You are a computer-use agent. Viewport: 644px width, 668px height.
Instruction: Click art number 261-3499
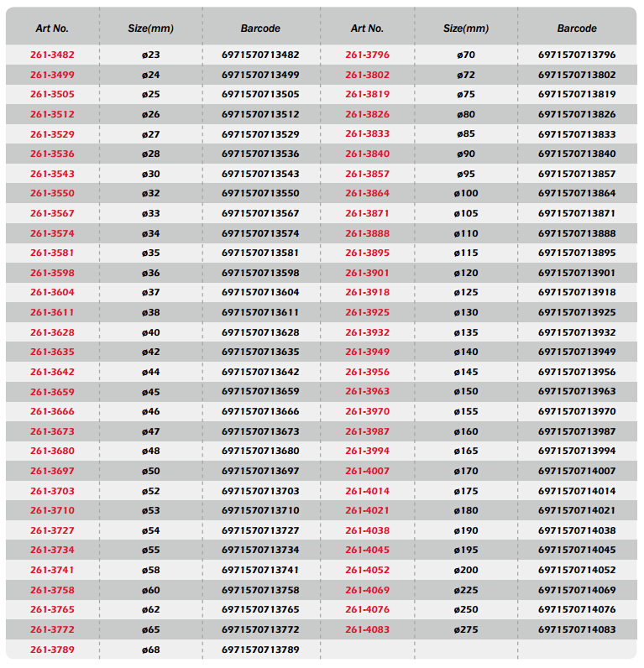[52, 75]
